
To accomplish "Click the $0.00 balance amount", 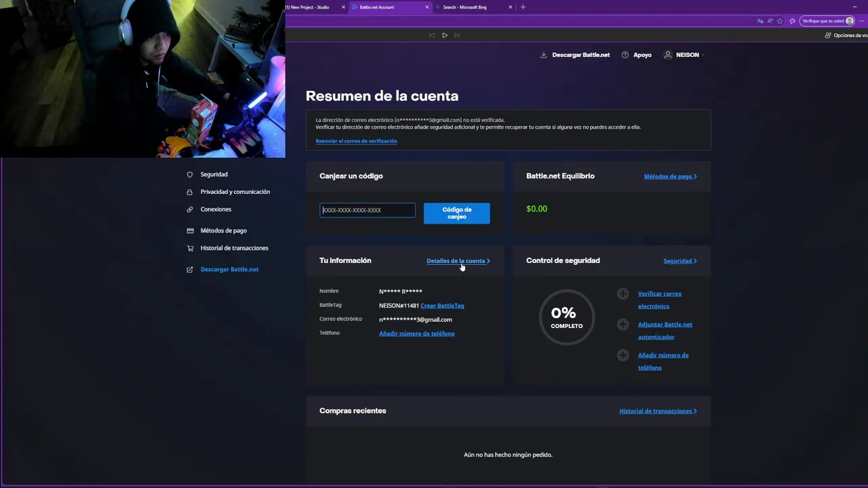I will 536,209.
